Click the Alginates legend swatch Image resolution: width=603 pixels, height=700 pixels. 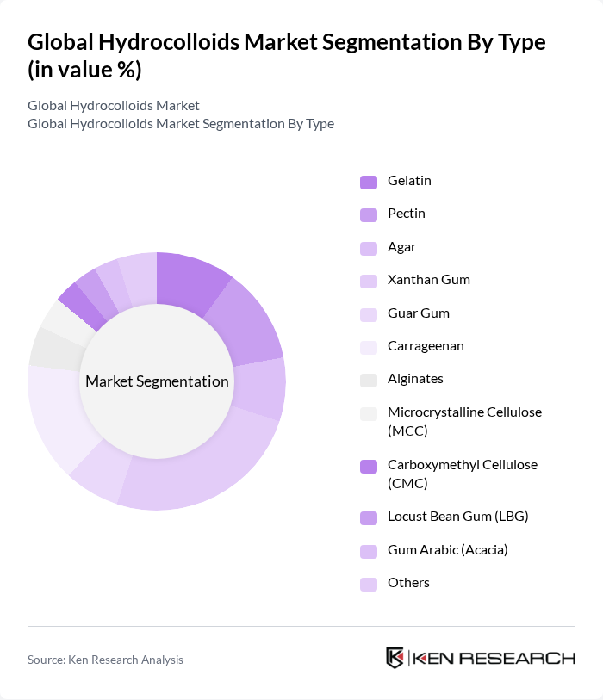coord(369,380)
